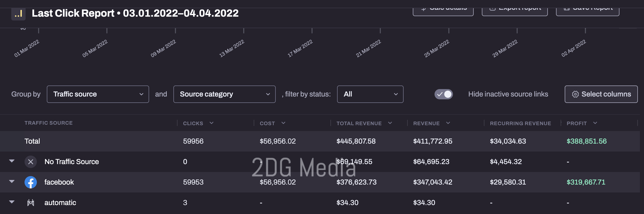Click the bar chart report icon

point(18,14)
